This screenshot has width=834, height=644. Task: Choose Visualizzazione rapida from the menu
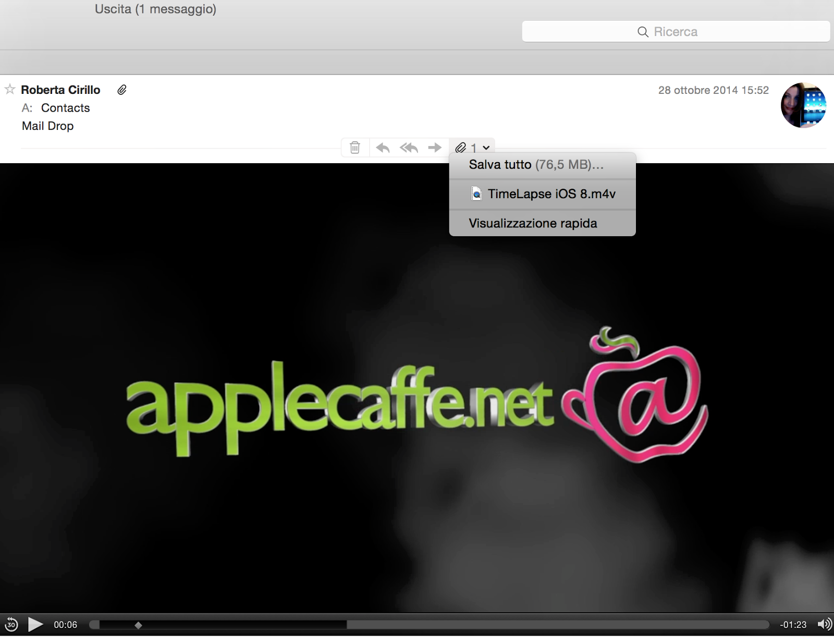tap(542, 223)
